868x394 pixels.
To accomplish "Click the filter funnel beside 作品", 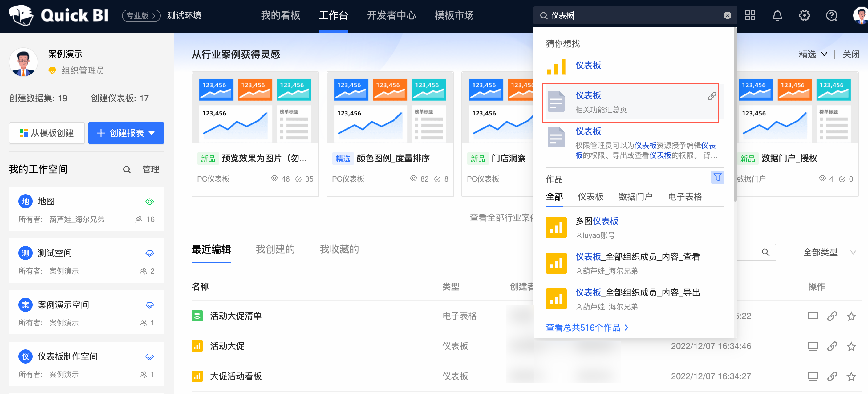I will 718,177.
